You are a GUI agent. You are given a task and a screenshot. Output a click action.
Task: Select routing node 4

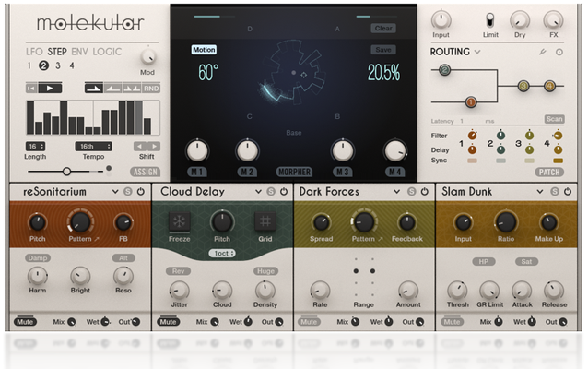(549, 86)
